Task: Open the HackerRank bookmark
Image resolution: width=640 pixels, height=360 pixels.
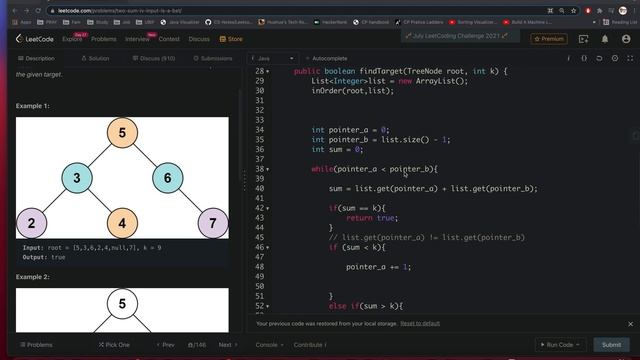Action: [x=330, y=22]
